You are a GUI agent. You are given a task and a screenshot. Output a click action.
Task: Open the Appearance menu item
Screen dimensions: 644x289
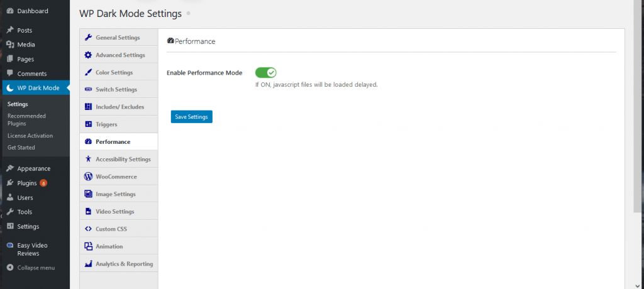point(36,168)
